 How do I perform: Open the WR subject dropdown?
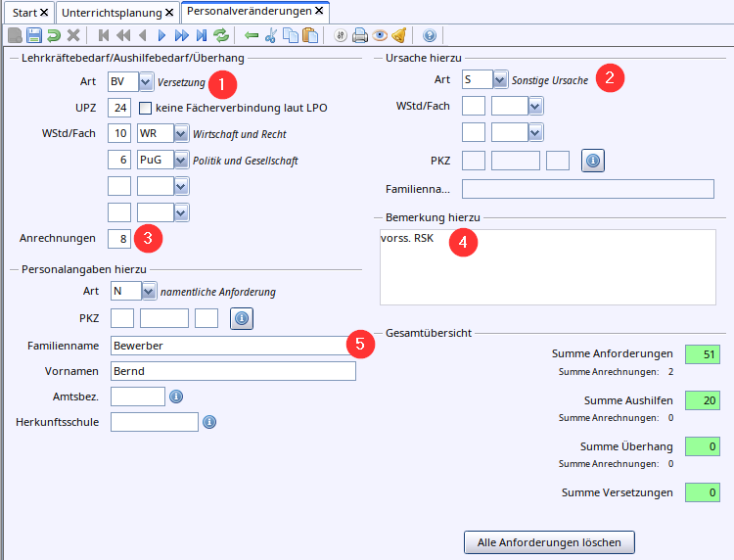pyautogui.click(x=181, y=134)
